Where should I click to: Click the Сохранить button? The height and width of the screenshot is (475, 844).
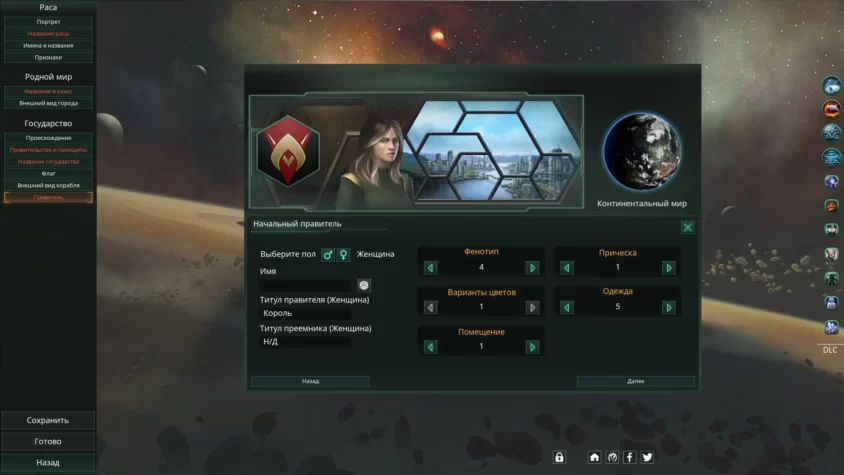pyautogui.click(x=48, y=420)
